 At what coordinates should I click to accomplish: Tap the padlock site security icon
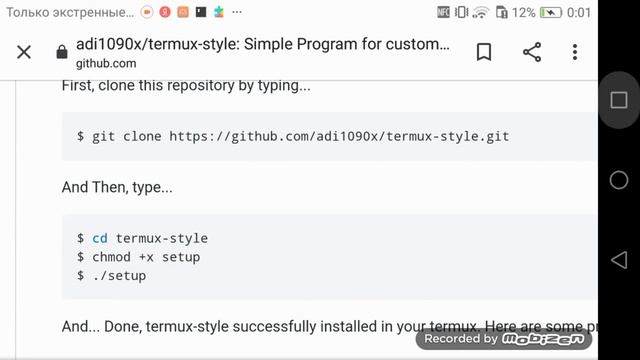[62, 52]
